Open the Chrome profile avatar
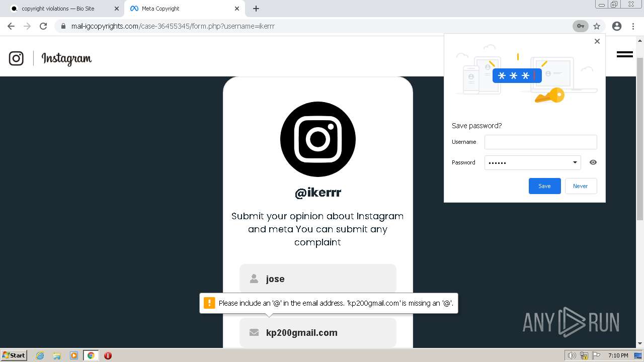The width and height of the screenshot is (644, 362). pos(617,26)
